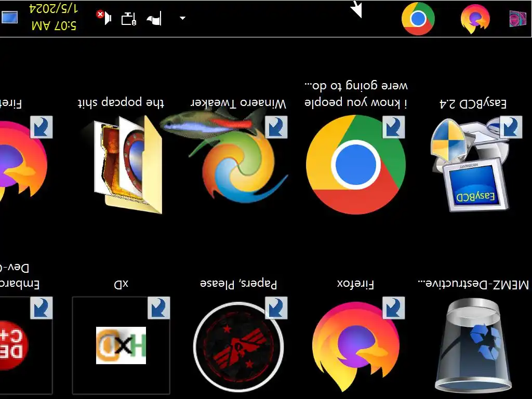Open the xD desktop shortcut

coord(121,345)
